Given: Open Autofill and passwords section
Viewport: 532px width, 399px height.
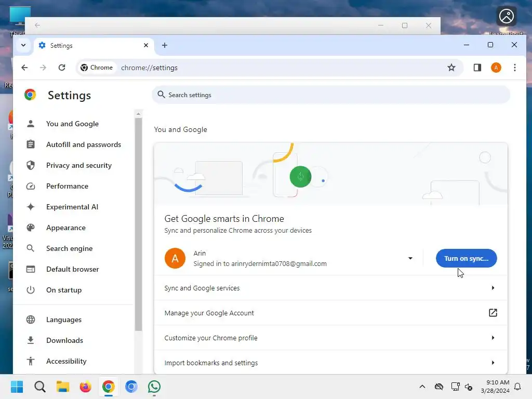Looking at the screenshot, I should tap(84, 144).
